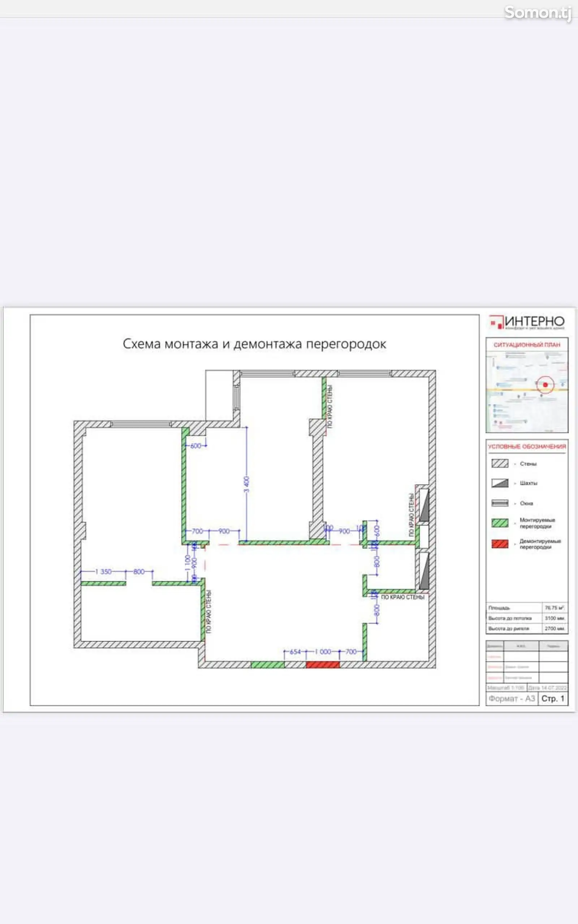Click the green partition segment in bottom wall
Screen dimensions: 578x924
coord(268,665)
